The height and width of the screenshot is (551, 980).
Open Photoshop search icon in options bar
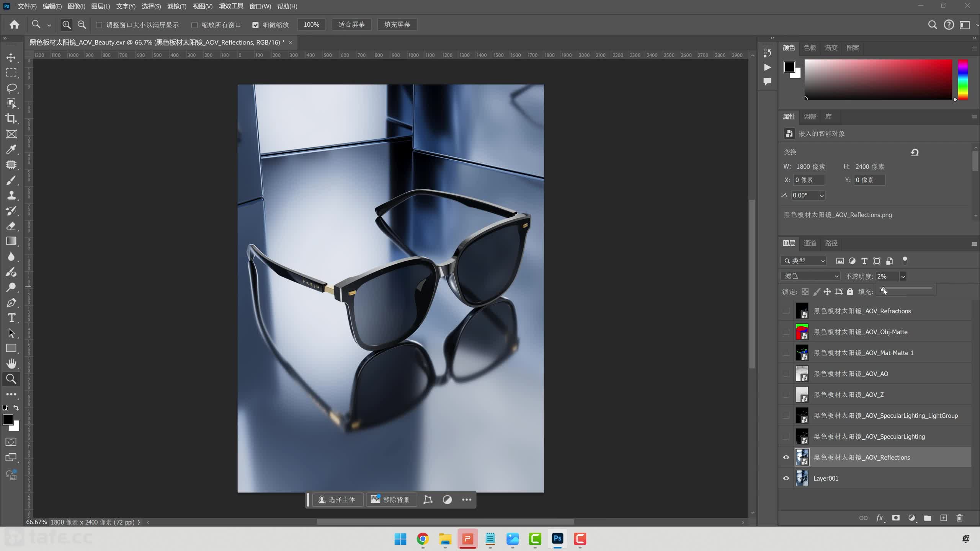click(x=933, y=25)
